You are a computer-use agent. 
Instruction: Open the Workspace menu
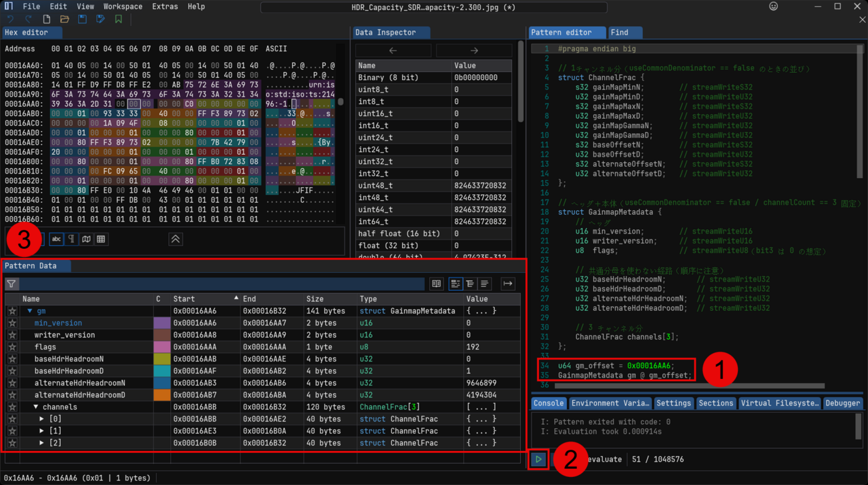point(122,7)
